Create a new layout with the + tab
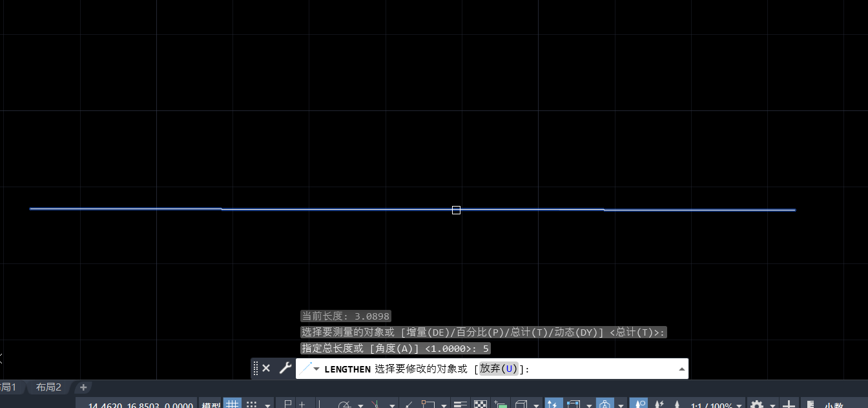868x408 pixels. tap(83, 387)
